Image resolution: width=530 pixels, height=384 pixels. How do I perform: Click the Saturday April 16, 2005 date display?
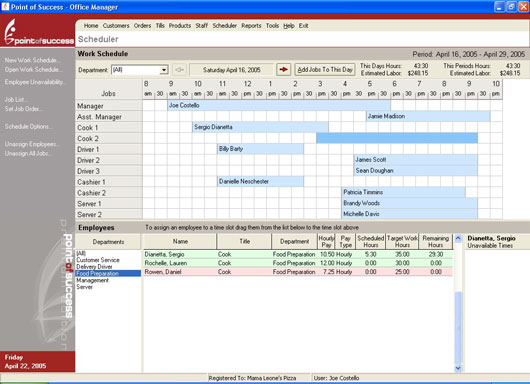[232, 70]
